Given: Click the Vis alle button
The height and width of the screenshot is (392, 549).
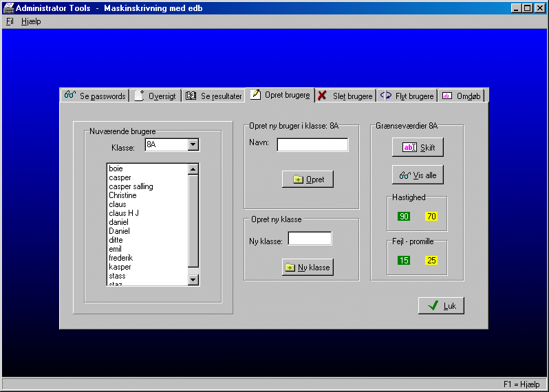Looking at the screenshot, I should 418,175.
